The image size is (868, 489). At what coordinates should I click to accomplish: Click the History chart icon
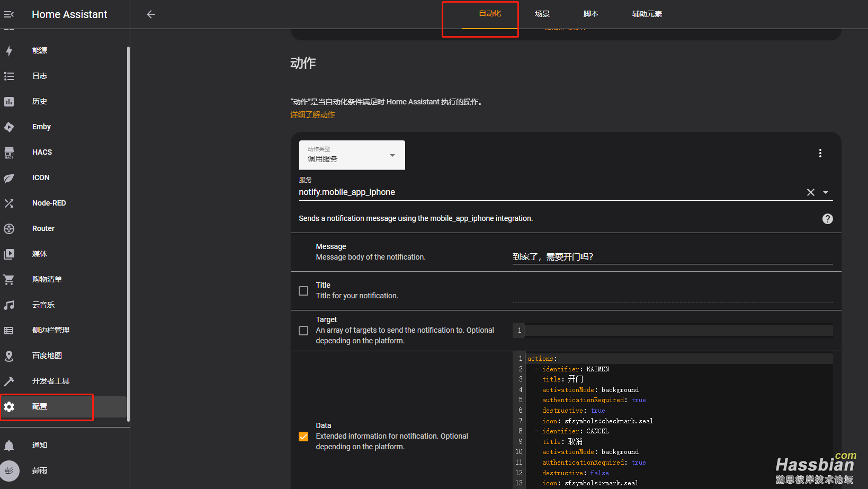9,101
